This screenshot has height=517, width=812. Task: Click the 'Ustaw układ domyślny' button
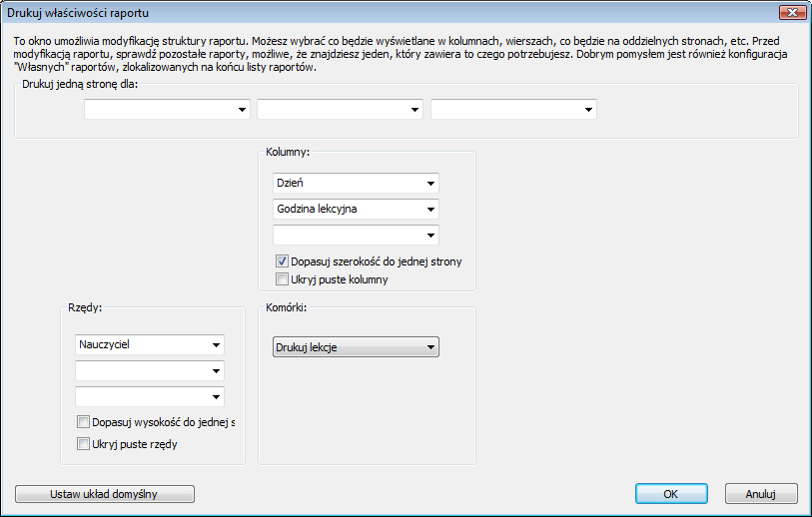[105, 494]
